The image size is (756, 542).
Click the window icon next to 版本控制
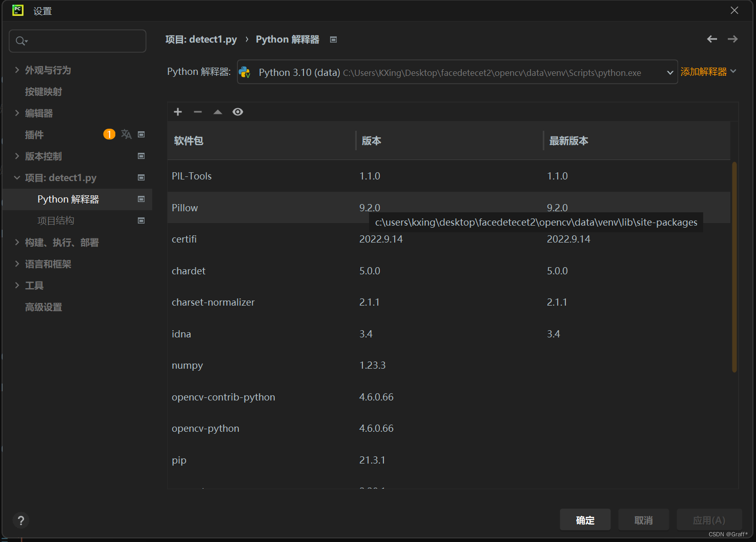(x=141, y=156)
